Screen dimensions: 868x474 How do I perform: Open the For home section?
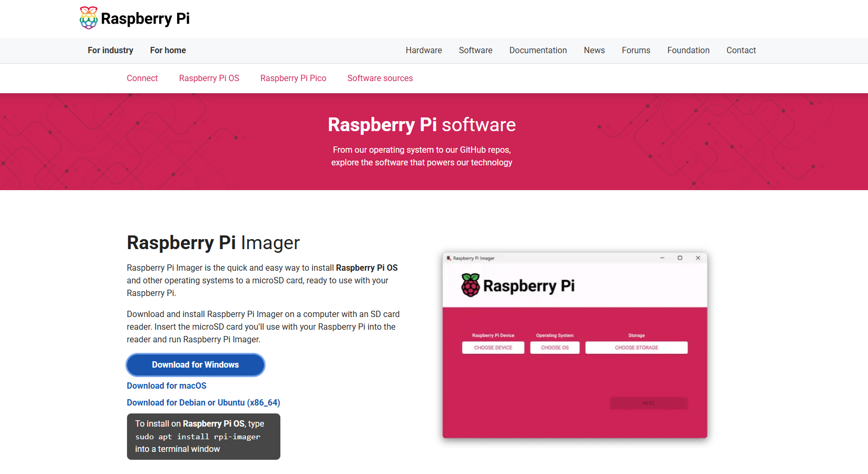coord(168,50)
